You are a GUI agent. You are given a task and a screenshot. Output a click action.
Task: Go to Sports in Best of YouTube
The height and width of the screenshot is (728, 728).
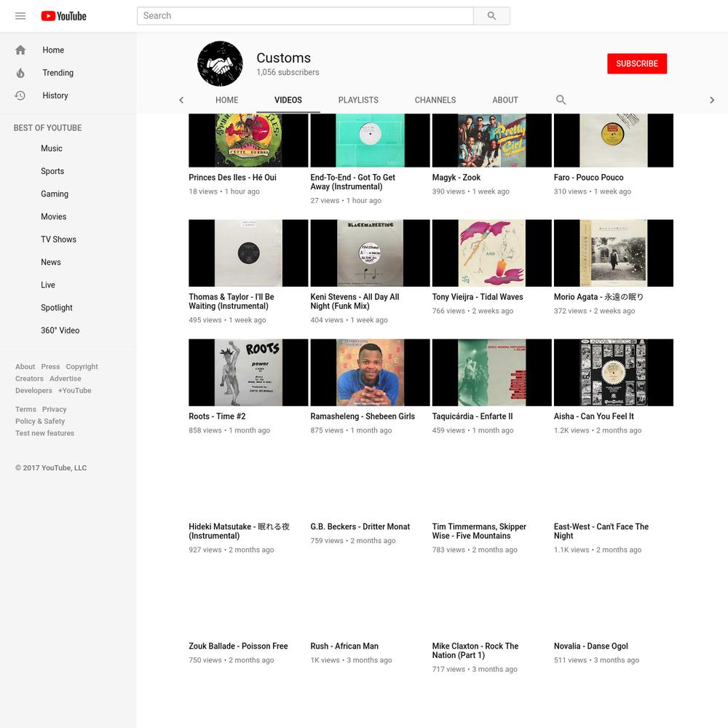tap(52, 171)
